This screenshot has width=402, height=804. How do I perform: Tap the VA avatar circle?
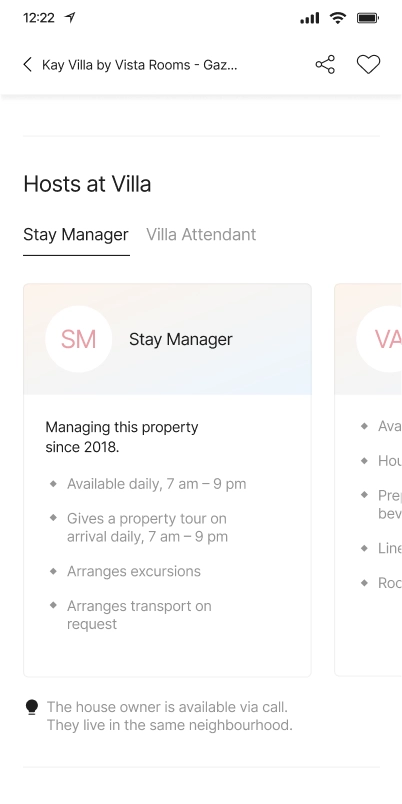coord(379,339)
